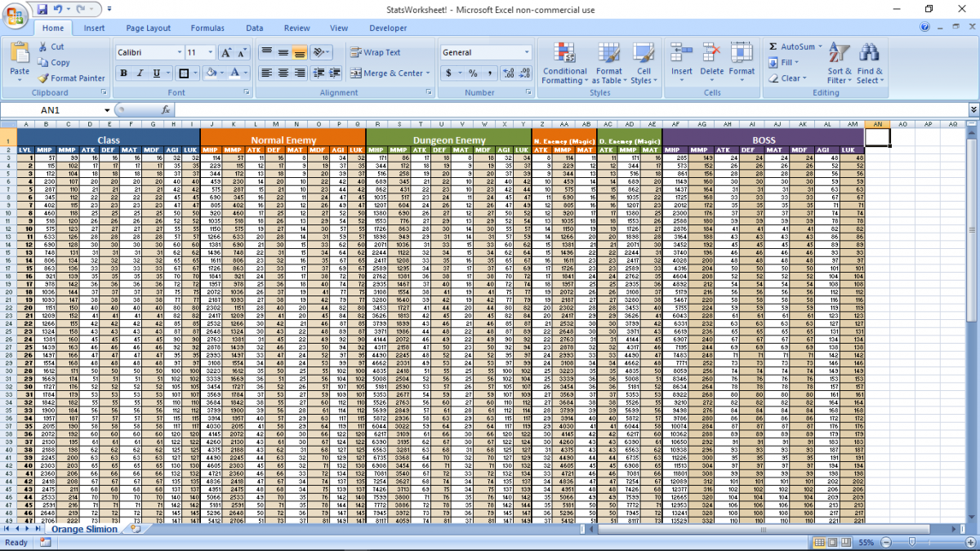The image size is (980, 551).
Task: Toggle Wrap Text
Action: point(376,52)
